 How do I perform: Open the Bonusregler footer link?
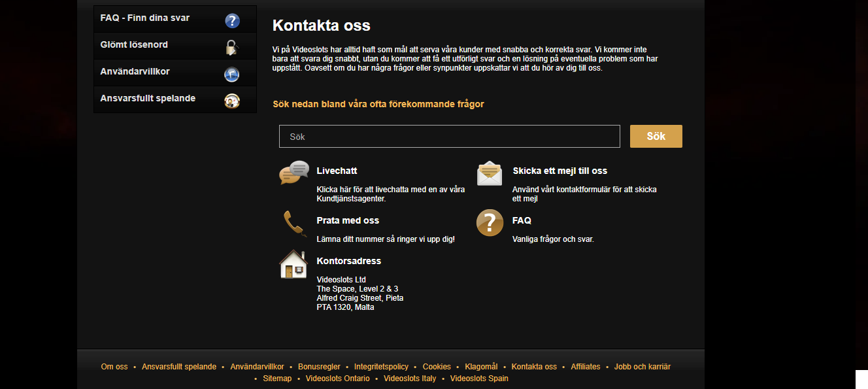point(319,367)
